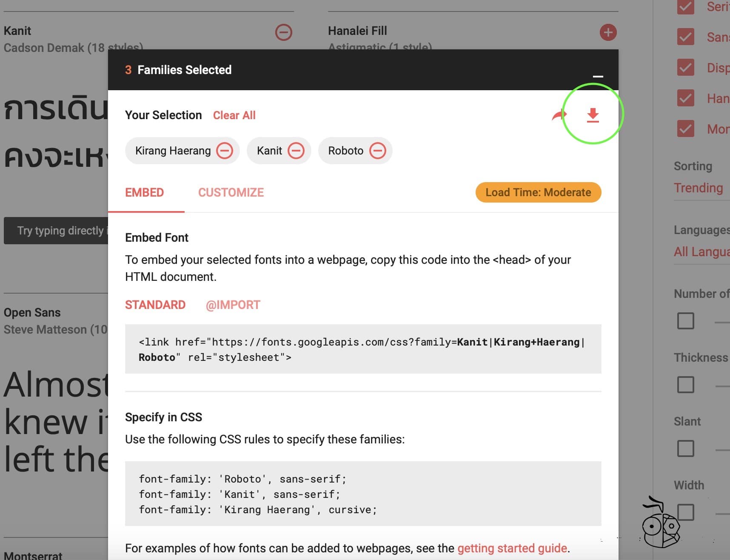Click the Clear All link
This screenshot has height=560, width=730.
234,115
